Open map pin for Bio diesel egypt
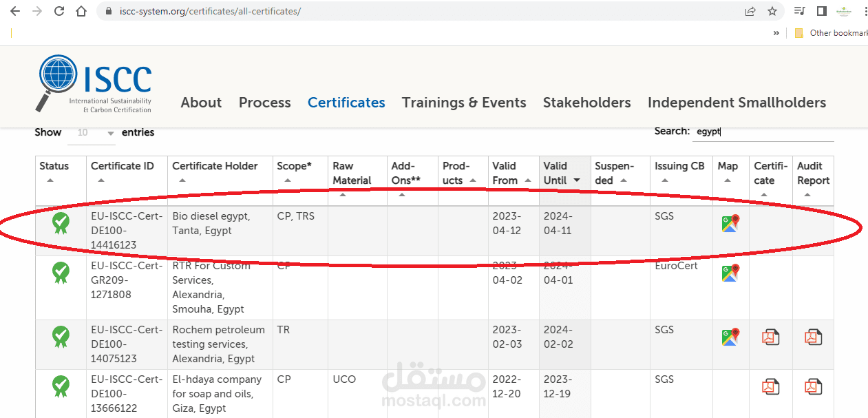 coord(730,223)
